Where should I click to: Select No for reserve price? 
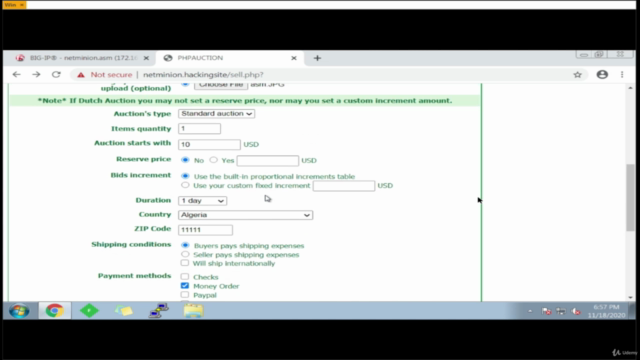coord(185,160)
